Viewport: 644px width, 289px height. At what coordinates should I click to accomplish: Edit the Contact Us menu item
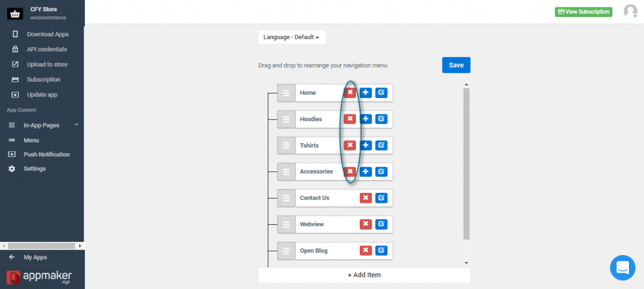[381, 198]
